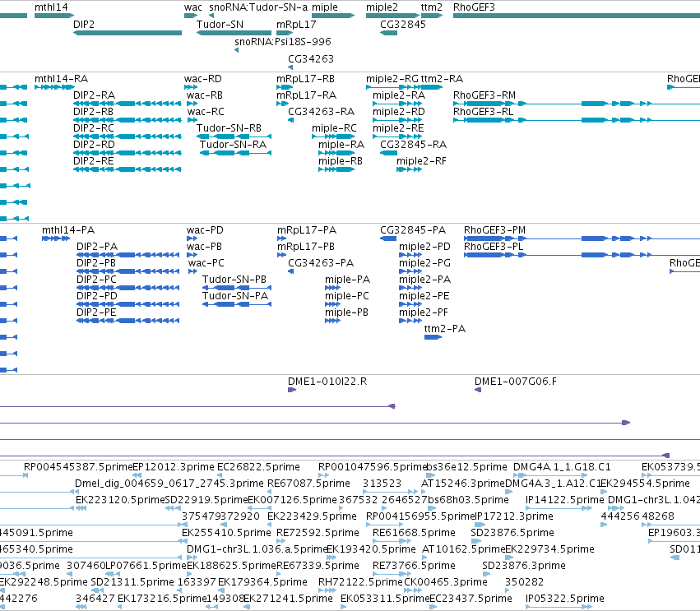Open protein miple2-PF
Viewport: 700px width, 611px height.
click(x=410, y=321)
